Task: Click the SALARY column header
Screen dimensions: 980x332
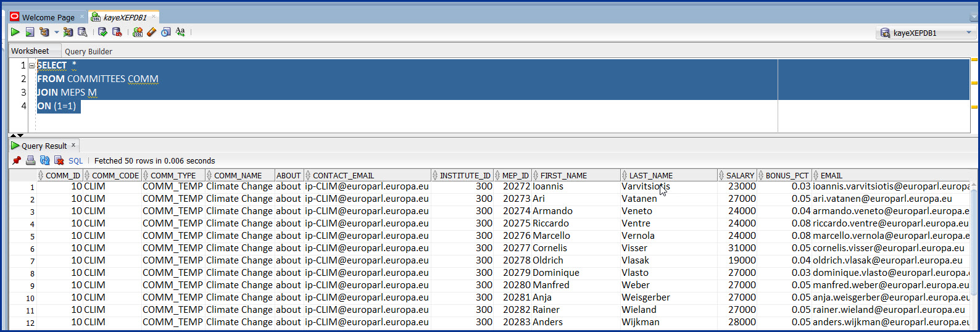Action: click(x=737, y=175)
